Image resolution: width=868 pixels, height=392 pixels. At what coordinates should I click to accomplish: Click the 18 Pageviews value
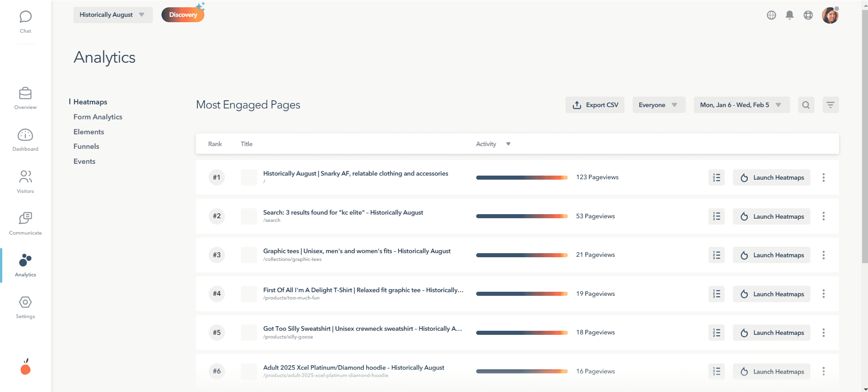click(595, 332)
